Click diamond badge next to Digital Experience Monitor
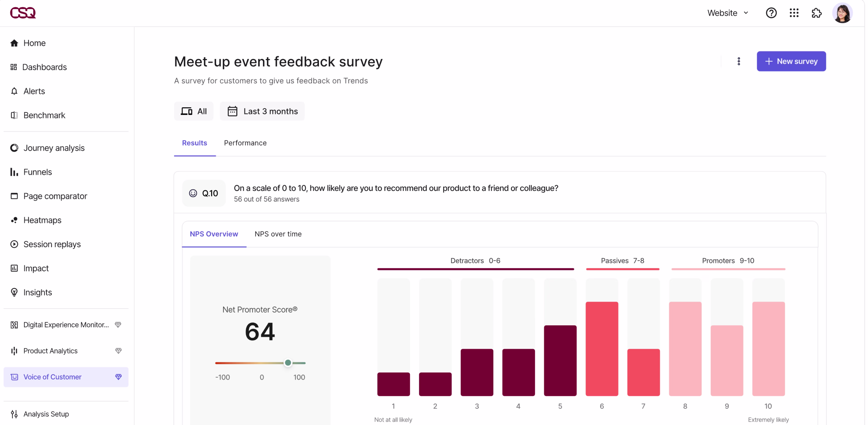 tap(118, 325)
